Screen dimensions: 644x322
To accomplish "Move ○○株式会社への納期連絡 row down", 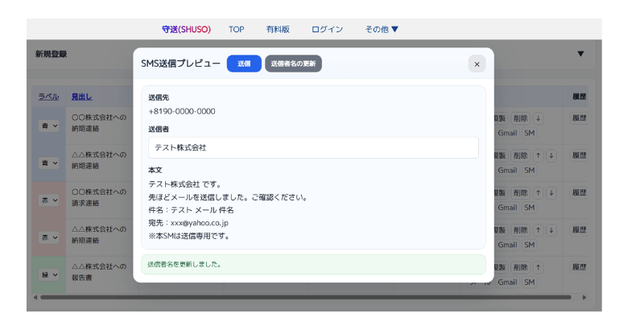I will [x=538, y=118].
